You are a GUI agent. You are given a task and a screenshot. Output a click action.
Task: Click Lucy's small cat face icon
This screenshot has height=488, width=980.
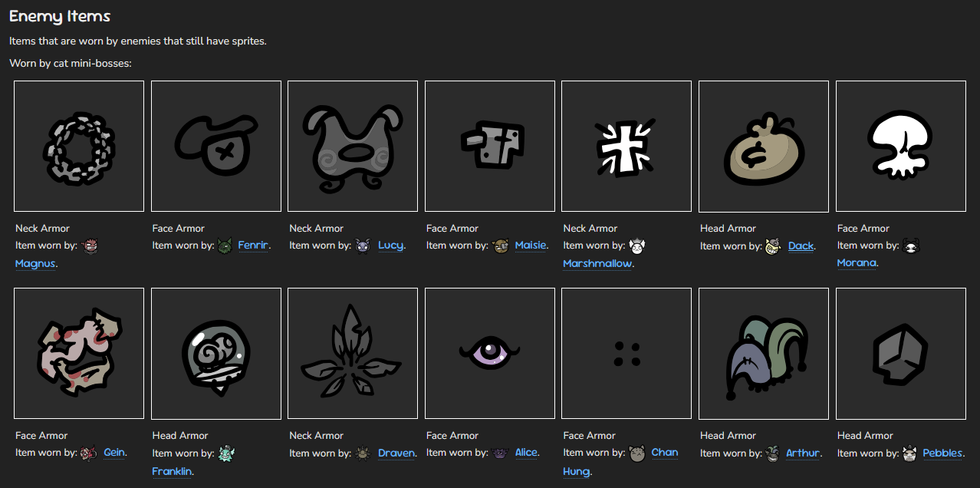click(363, 246)
